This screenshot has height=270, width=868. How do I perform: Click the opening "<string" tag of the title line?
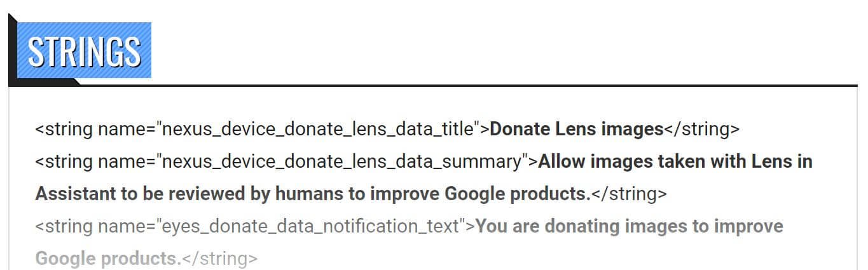pos(64,130)
